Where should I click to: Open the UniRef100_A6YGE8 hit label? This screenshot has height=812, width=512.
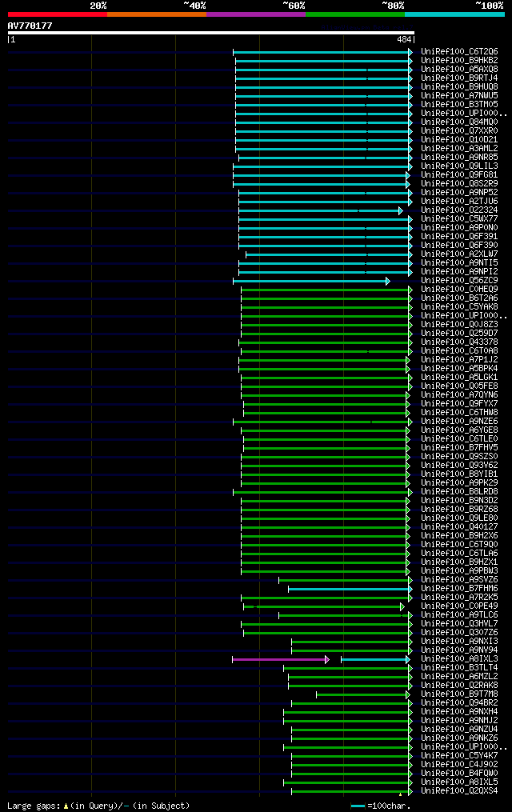click(459, 430)
